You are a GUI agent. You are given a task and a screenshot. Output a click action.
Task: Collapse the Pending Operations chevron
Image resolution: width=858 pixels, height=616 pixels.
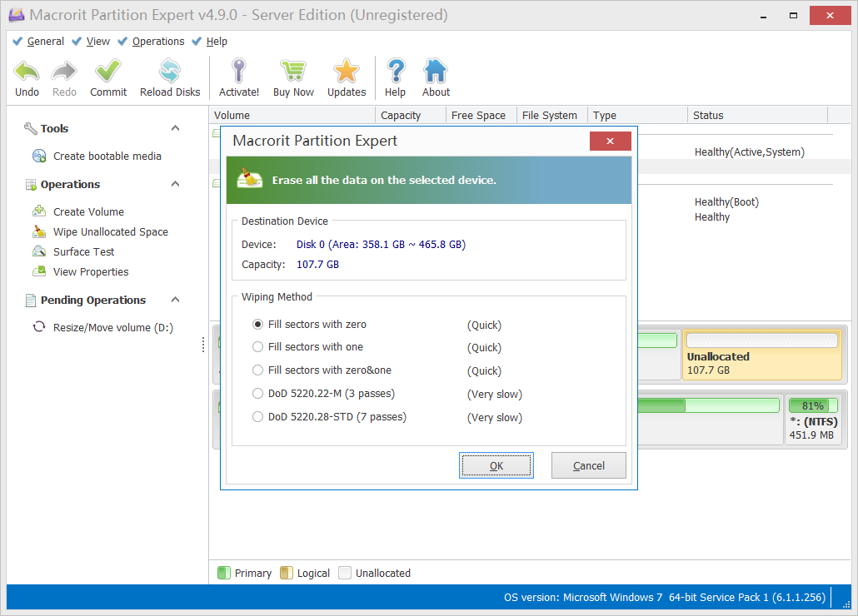pyautogui.click(x=175, y=300)
